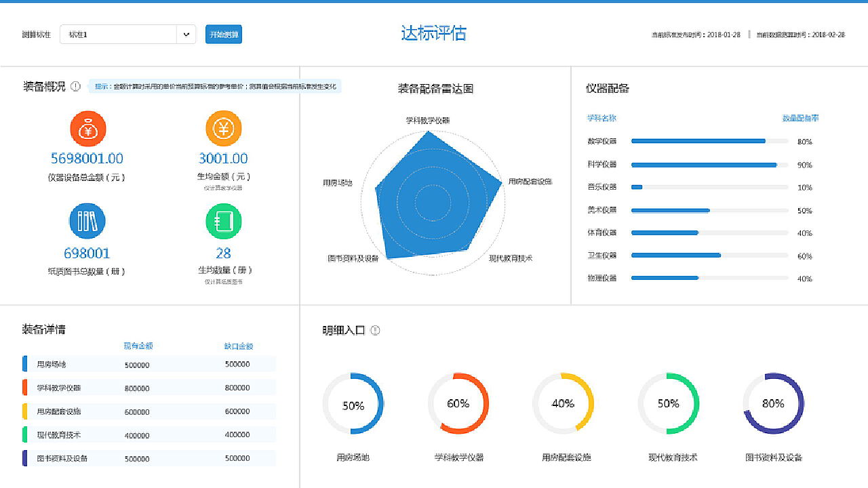Click the green notebook icon
This screenshot has width=868, height=488.
pyautogui.click(x=223, y=221)
